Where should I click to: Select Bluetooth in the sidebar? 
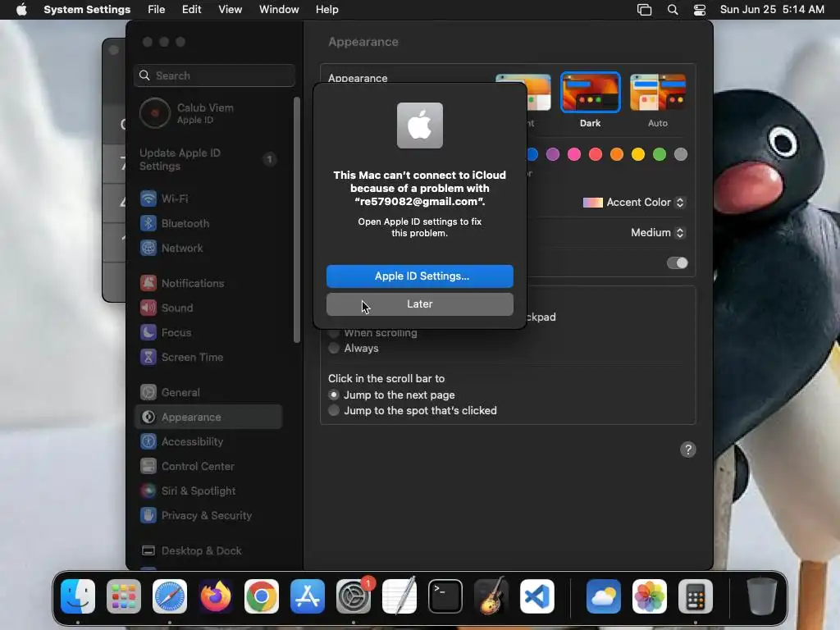(208, 223)
